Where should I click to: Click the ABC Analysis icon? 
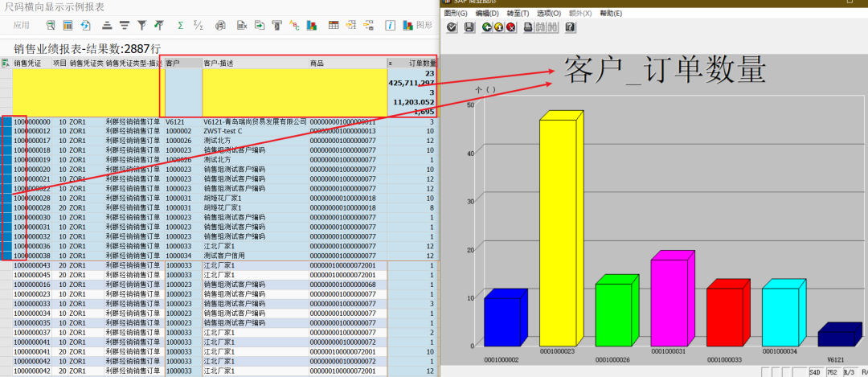(294, 25)
